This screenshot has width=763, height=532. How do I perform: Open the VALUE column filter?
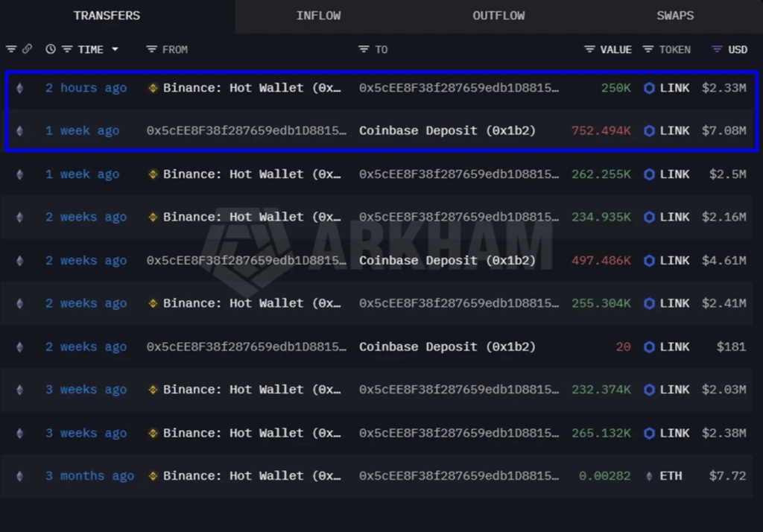click(589, 49)
